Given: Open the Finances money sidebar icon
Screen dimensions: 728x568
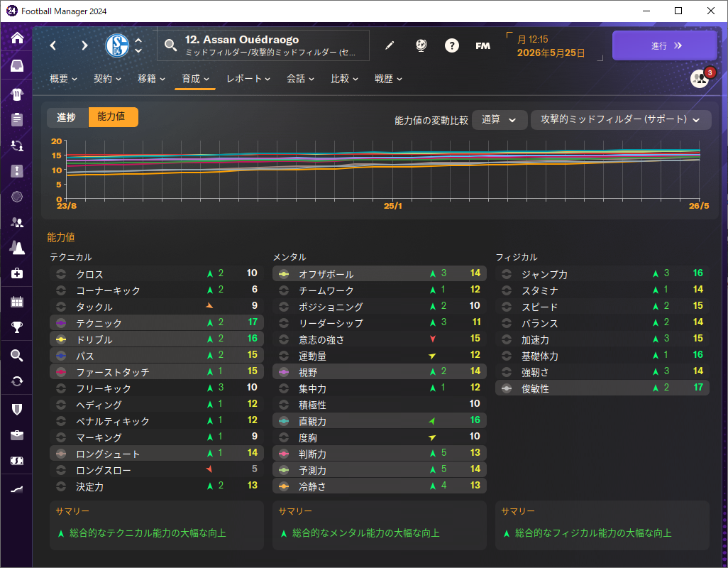Looking at the screenshot, I should pos(17,461).
